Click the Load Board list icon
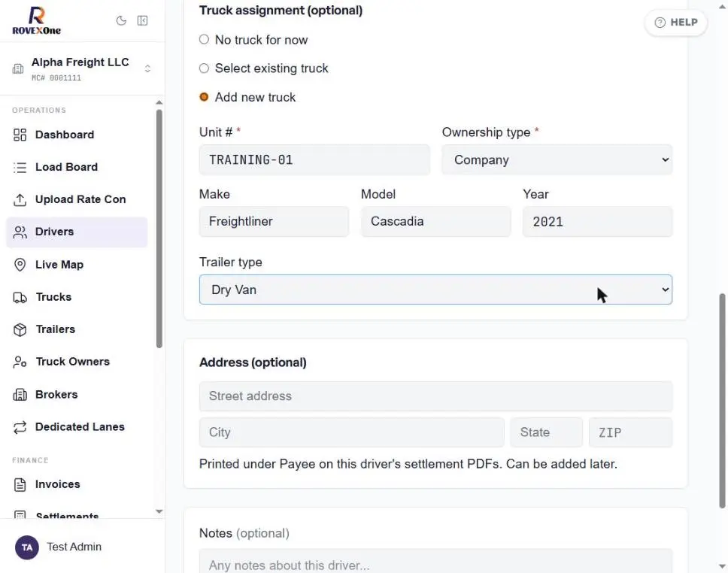Image resolution: width=728 pixels, height=573 pixels. coord(20,167)
